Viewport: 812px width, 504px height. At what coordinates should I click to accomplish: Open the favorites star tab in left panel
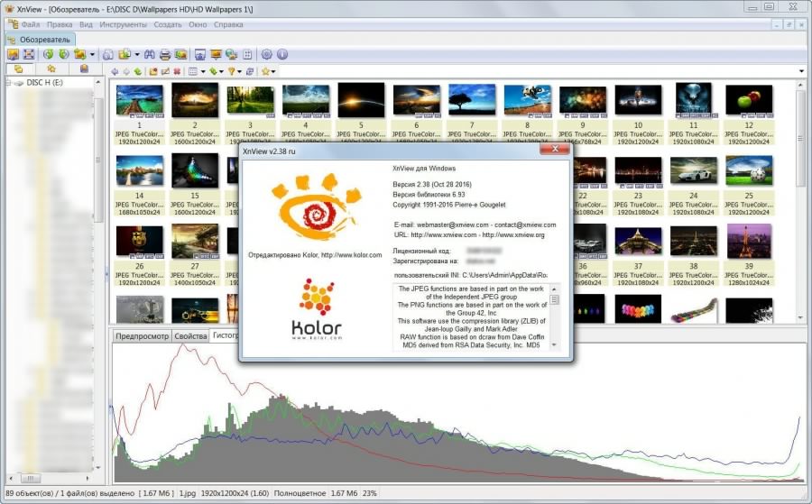click(51, 69)
